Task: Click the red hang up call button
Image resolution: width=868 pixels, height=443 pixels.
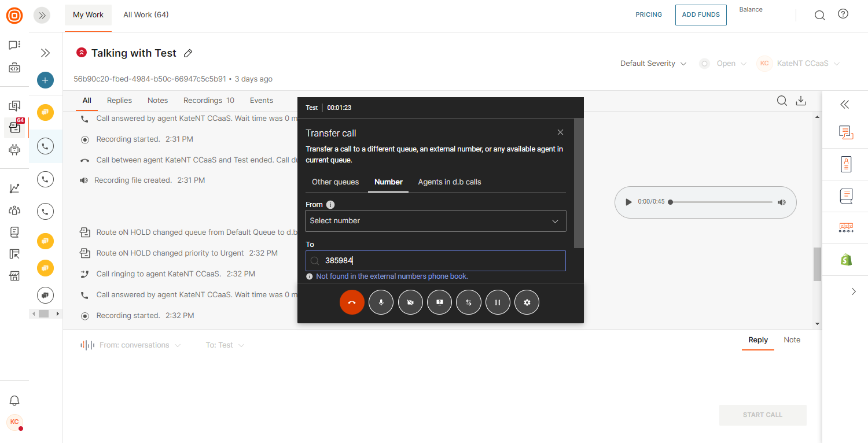Action: (352, 302)
